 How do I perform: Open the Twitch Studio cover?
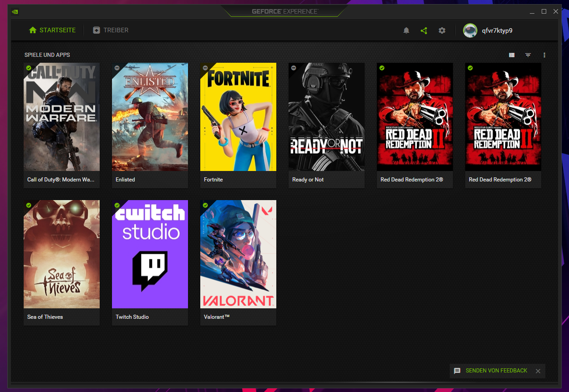pyautogui.click(x=150, y=254)
